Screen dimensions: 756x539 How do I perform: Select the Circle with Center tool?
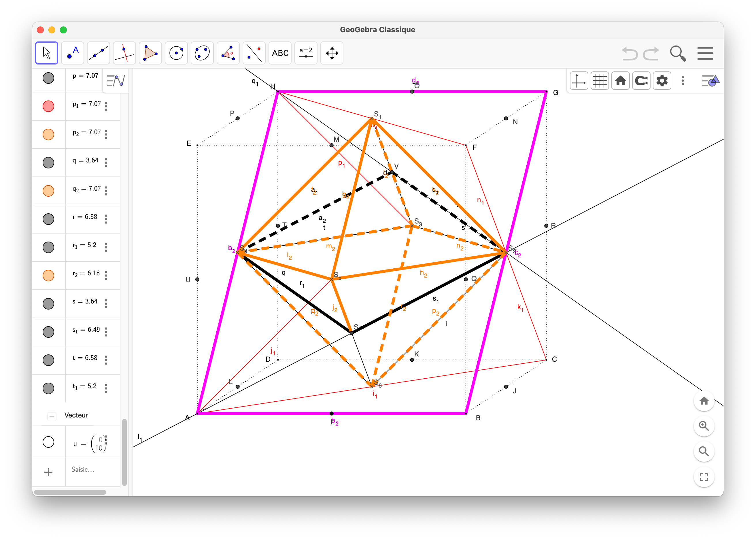pyautogui.click(x=176, y=53)
